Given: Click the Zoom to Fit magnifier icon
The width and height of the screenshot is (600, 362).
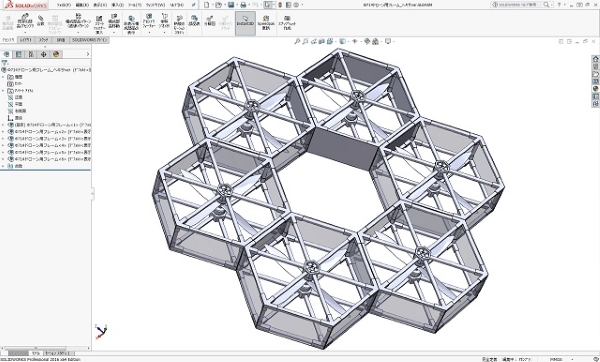Looking at the screenshot, I should (297, 41).
